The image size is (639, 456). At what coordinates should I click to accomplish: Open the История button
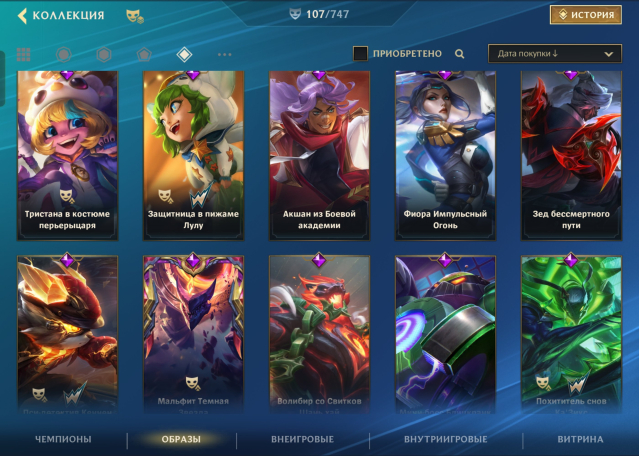(586, 15)
